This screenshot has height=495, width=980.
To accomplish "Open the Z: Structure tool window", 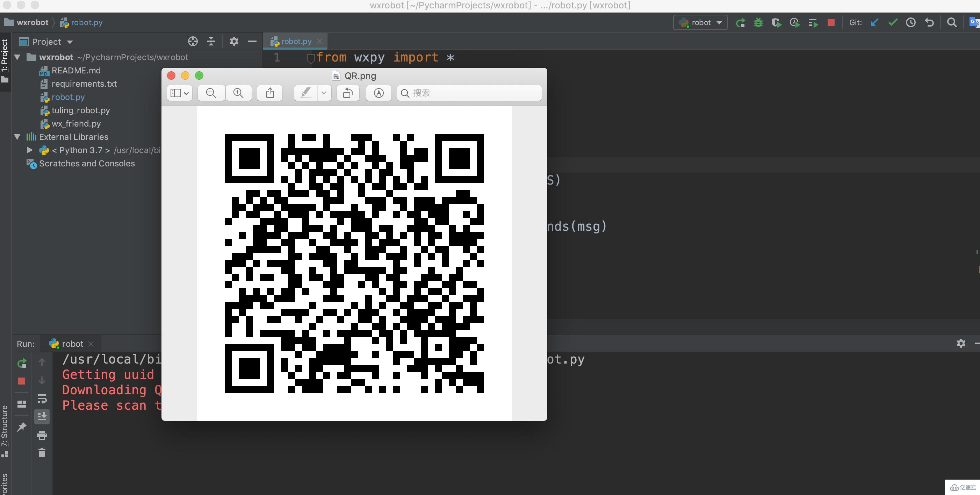I will (x=5, y=431).
